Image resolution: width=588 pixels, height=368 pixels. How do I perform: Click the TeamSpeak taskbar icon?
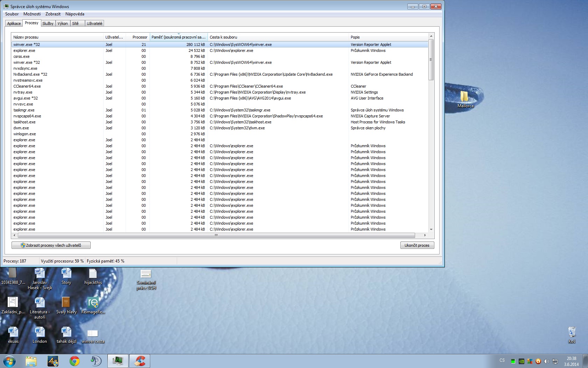96,361
